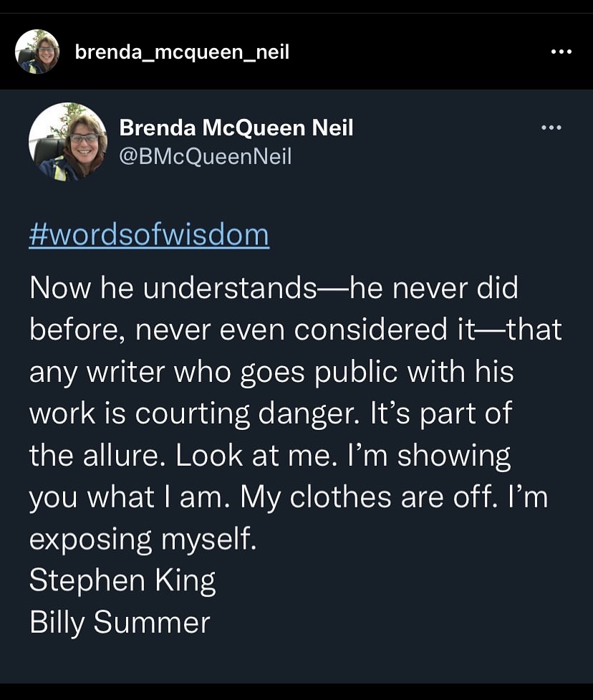Open brenda_mcqueen_neil Instagram username
The height and width of the screenshot is (700, 593).
(182, 52)
